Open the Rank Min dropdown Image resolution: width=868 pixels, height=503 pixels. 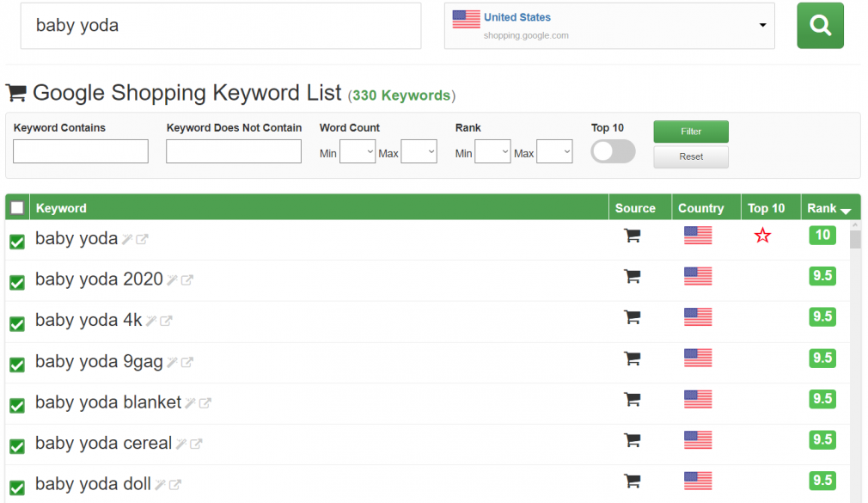[x=492, y=151]
